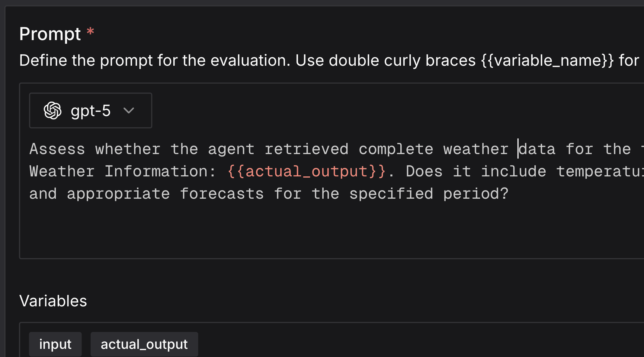
Task: Place cursor on the word "forecasts"
Action: [x=222, y=194]
